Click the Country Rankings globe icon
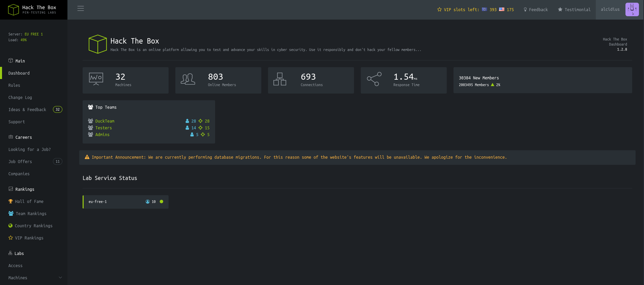This screenshot has height=285, width=644. 10,226
